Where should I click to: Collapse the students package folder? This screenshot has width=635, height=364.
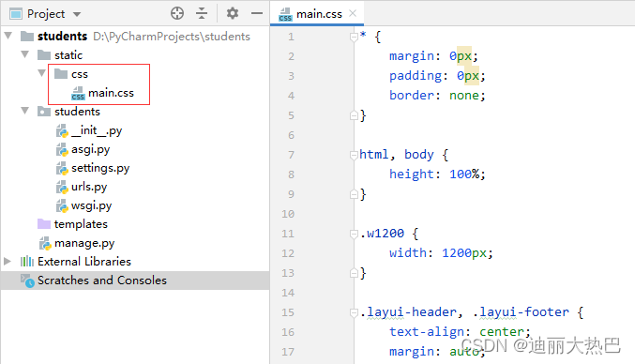pos(25,111)
